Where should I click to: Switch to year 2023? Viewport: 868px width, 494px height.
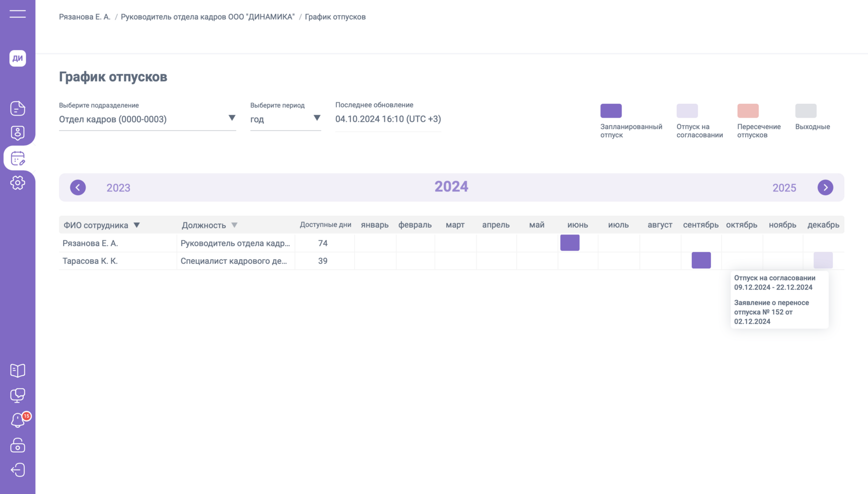(118, 188)
